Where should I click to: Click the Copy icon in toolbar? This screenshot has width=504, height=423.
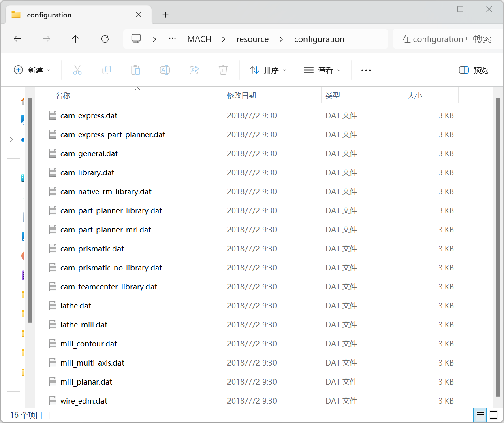[107, 70]
